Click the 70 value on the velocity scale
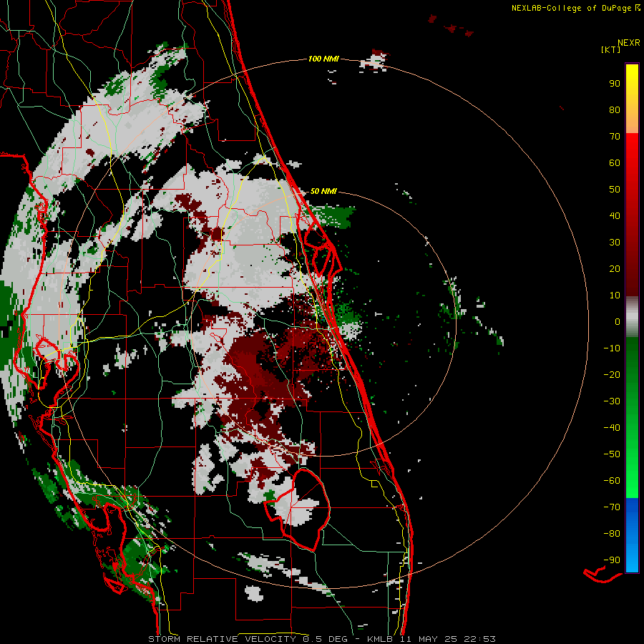Viewport: 644px width, 644px height. pos(615,137)
